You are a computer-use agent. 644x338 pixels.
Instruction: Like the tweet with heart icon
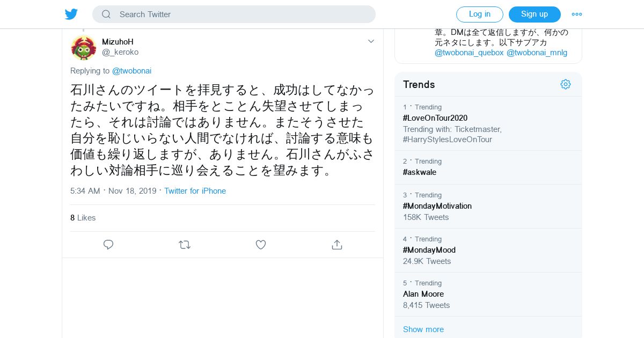(x=261, y=245)
